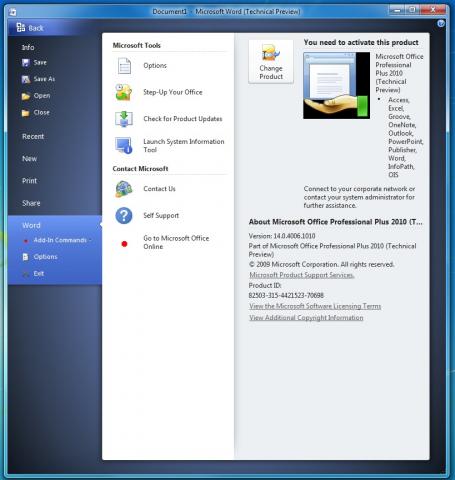Select the Word tab in the sidebar

click(31, 225)
